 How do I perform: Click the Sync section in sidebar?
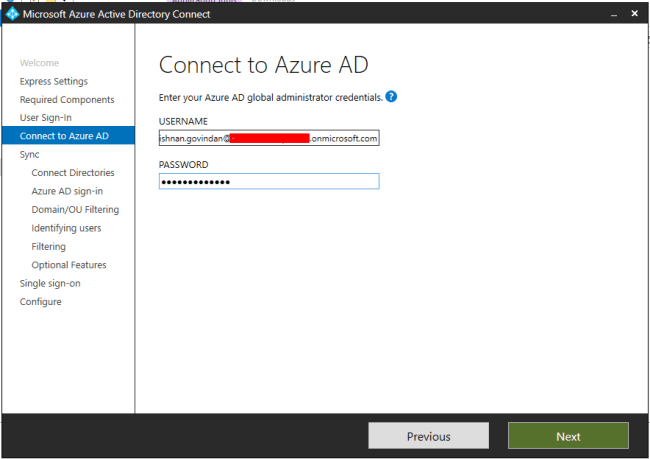(x=29, y=155)
